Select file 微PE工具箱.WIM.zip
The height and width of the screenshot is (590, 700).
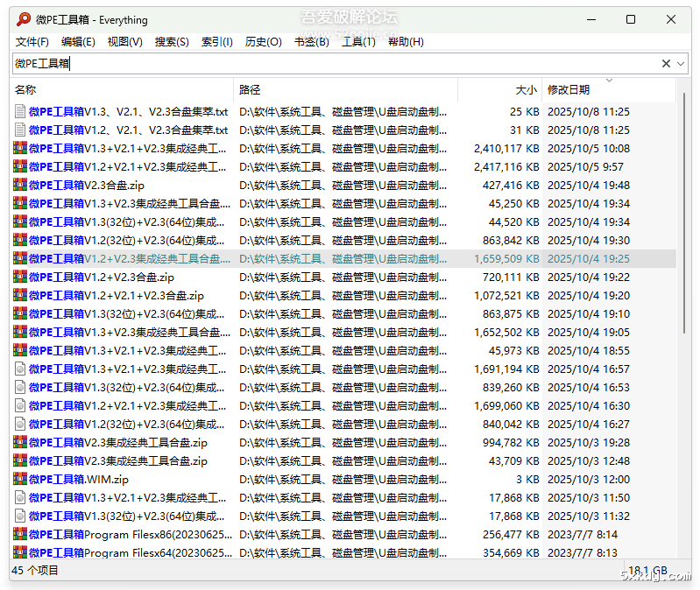(x=79, y=480)
